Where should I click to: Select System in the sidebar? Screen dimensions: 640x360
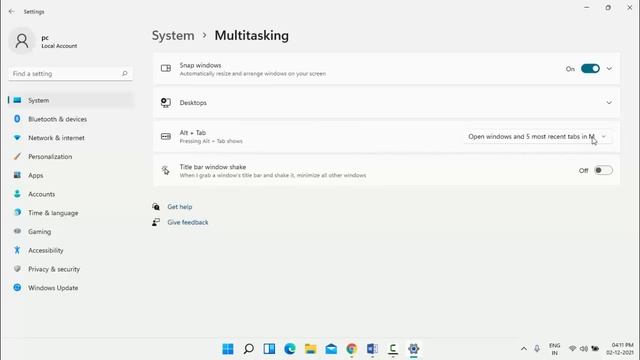pos(71,100)
